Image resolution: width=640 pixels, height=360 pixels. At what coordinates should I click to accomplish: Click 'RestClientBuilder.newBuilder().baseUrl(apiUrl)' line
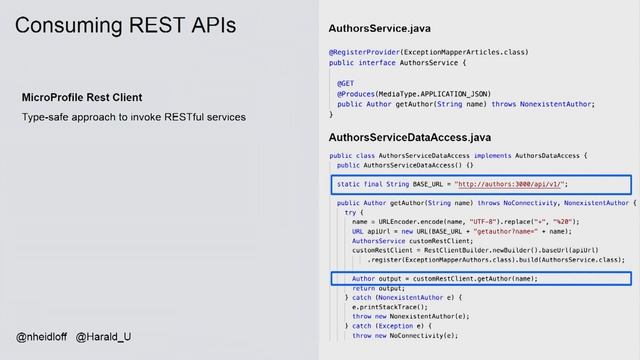click(x=475, y=250)
